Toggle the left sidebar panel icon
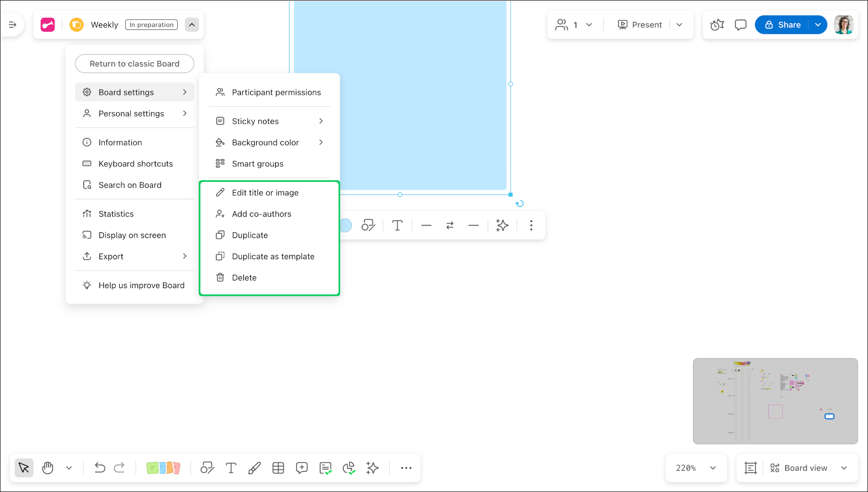Image resolution: width=868 pixels, height=492 pixels. [13, 25]
